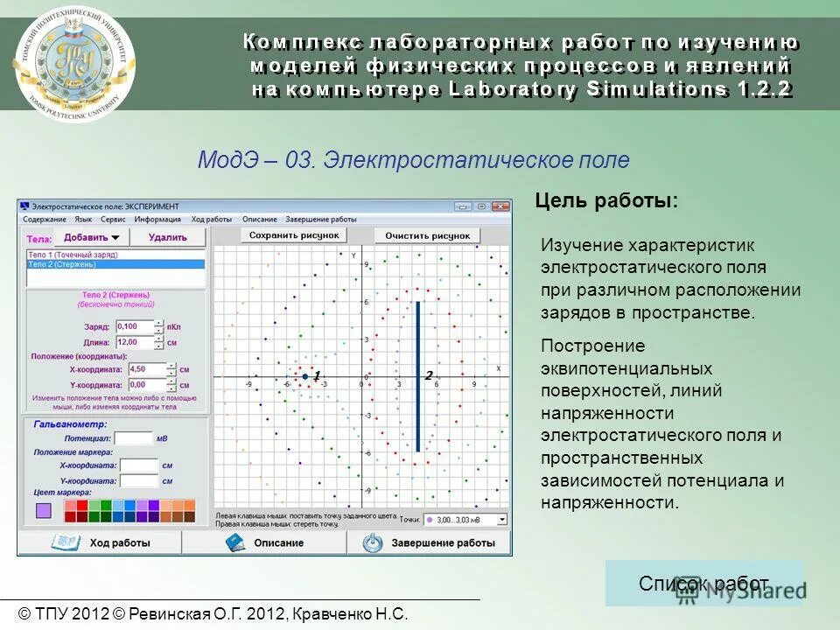Expand the Добавить dropdown to add a body
The height and width of the screenshot is (630, 840).
(x=92, y=237)
